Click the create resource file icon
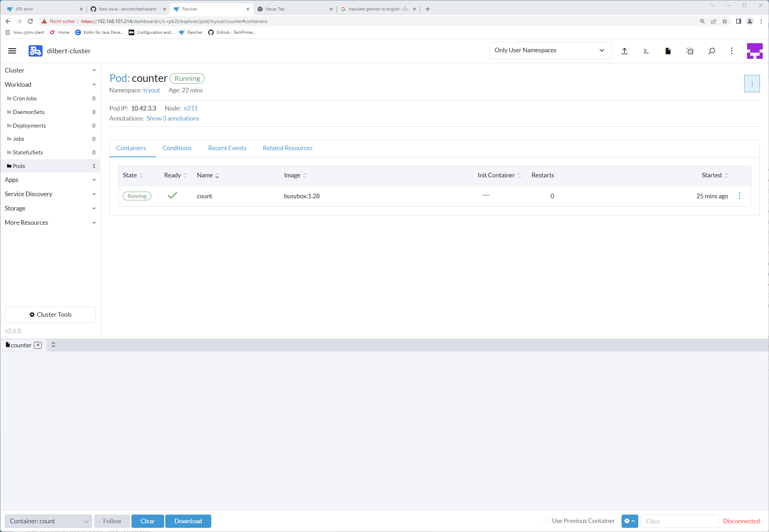 [668, 51]
